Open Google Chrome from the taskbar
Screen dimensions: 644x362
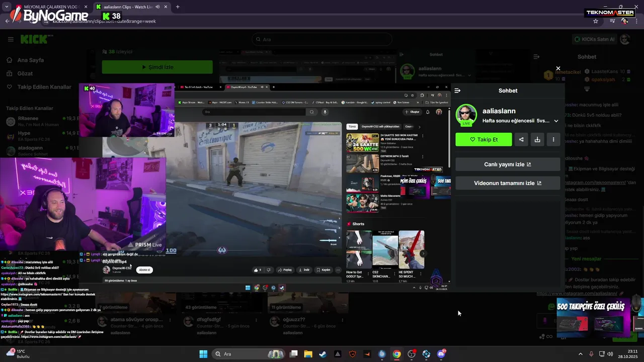[397, 354]
